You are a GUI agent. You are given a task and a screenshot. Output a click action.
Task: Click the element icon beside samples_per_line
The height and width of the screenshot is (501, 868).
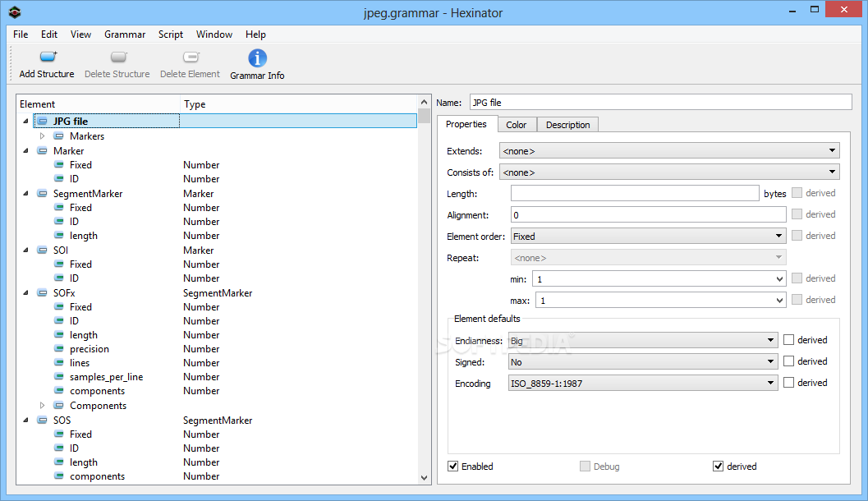[58, 377]
